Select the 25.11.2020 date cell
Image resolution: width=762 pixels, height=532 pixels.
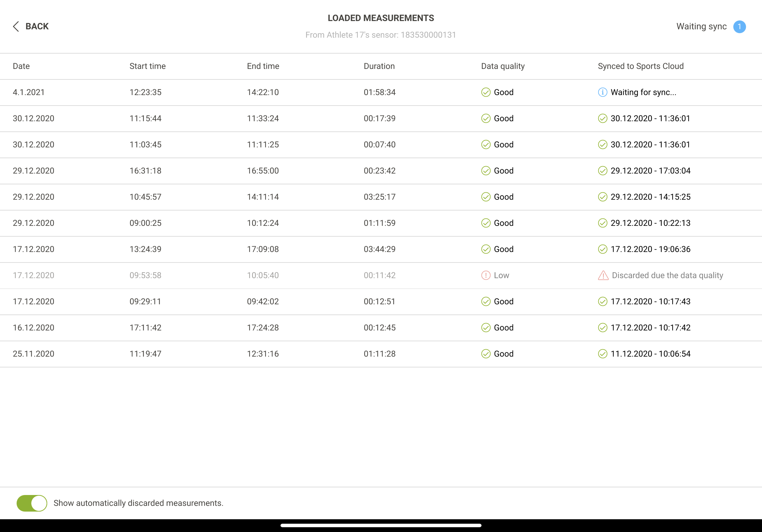[33, 354]
